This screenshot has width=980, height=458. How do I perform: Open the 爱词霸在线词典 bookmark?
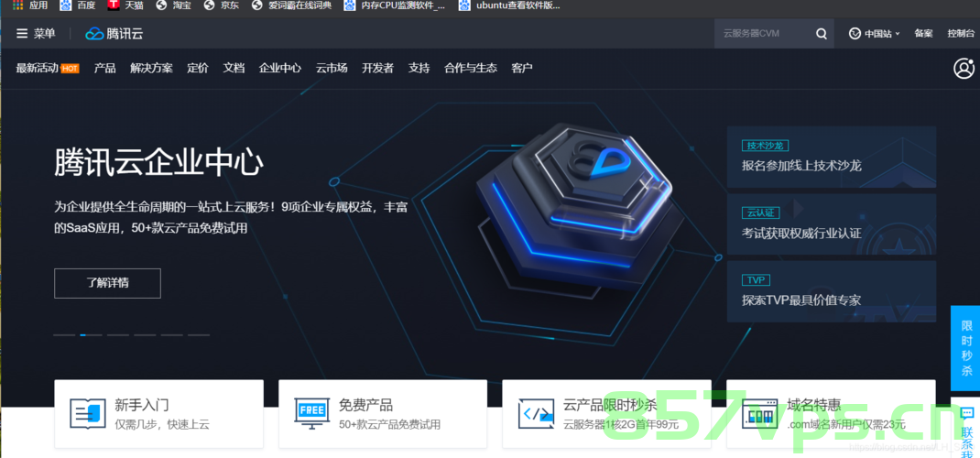[290, 5]
